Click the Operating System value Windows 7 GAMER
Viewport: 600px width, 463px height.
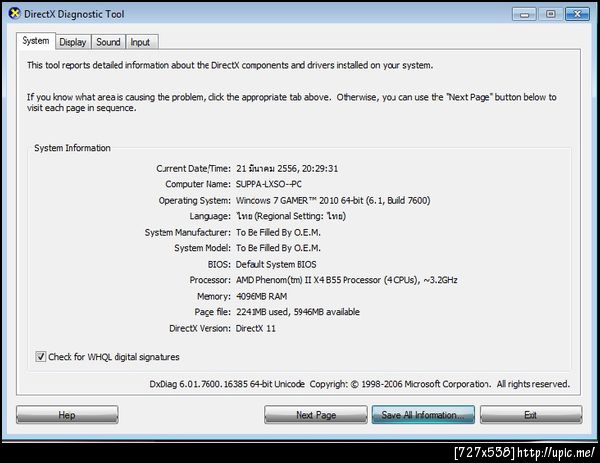[333, 200]
